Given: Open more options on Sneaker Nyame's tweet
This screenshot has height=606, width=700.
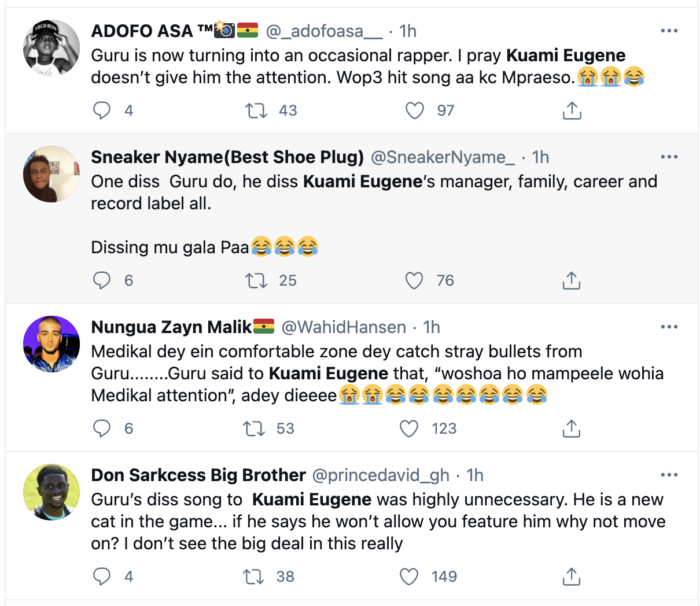Looking at the screenshot, I should click(x=669, y=157).
